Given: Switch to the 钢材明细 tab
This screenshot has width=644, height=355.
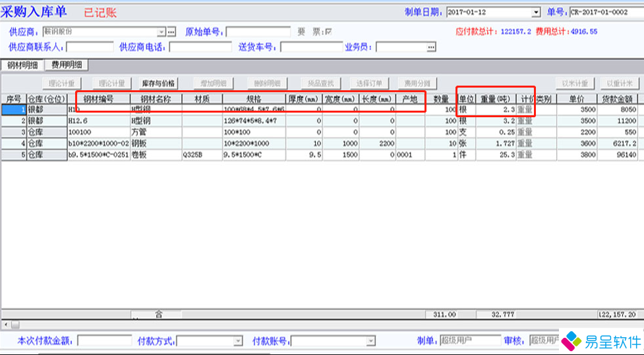Looking at the screenshot, I should [x=22, y=65].
